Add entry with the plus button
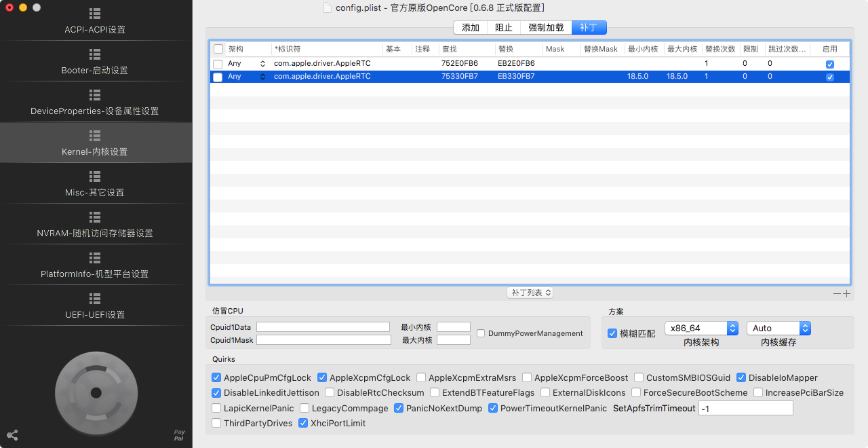 (846, 293)
